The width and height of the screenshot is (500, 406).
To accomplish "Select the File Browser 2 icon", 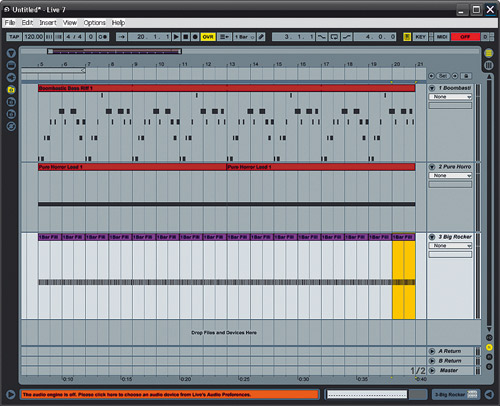I will point(11,102).
